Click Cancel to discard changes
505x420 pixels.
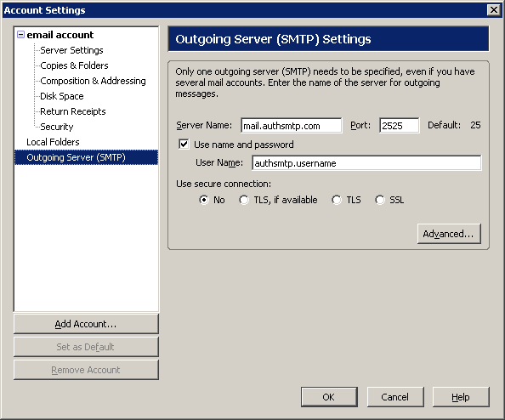click(x=395, y=397)
